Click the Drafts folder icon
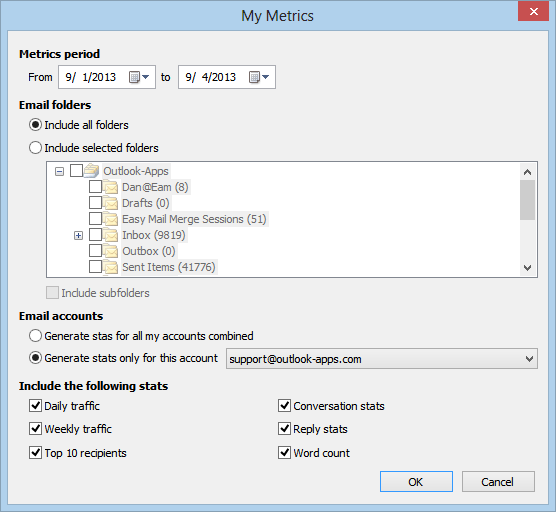 (110, 203)
